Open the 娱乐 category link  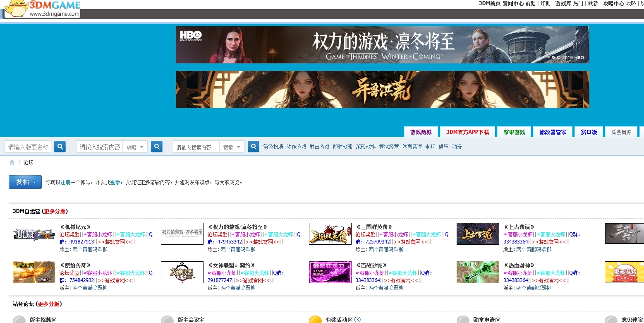[443, 147]
